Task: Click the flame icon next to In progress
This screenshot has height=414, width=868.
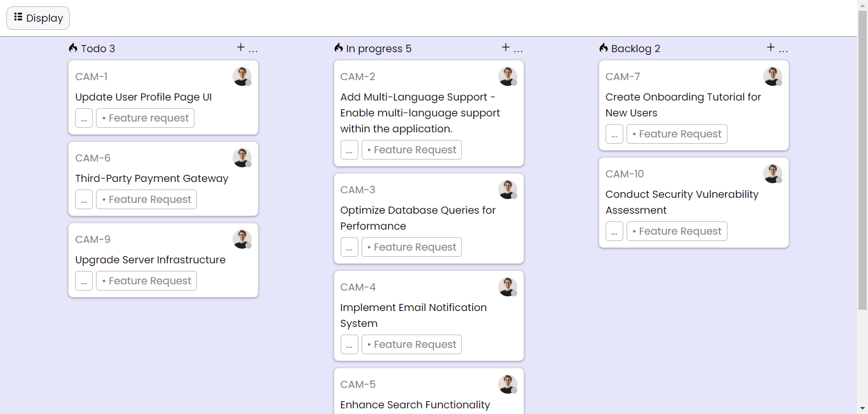Action: tap(337, 48)
